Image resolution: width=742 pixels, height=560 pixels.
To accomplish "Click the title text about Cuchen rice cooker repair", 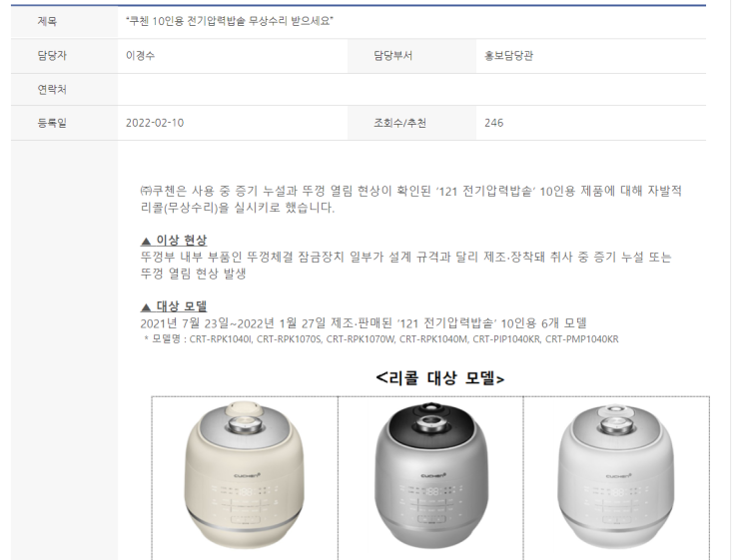I will (230, 21).
